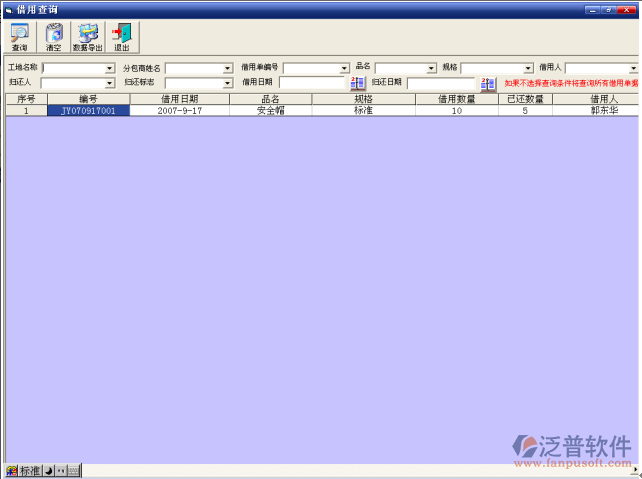This screenshot has height=479, width=642.
Task: Click the 归还日期 input field
Action: point(441,84)
